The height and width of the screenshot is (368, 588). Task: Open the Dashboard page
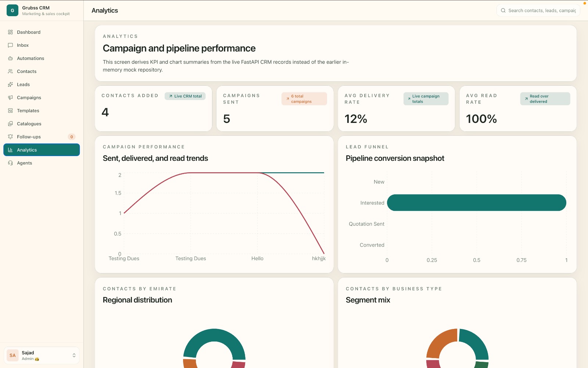[x=42, y=32]
